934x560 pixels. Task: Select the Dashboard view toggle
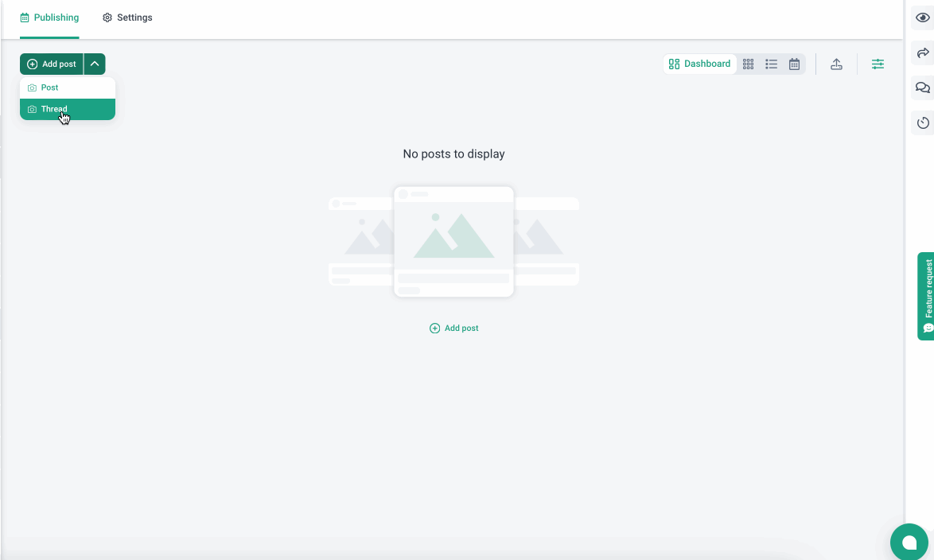point(700,64)
